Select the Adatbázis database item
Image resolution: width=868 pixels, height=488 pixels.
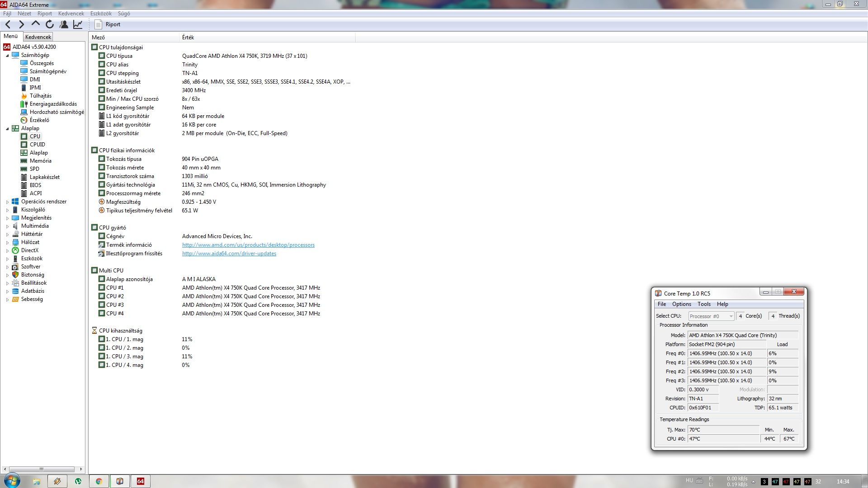tap(33, 291)
